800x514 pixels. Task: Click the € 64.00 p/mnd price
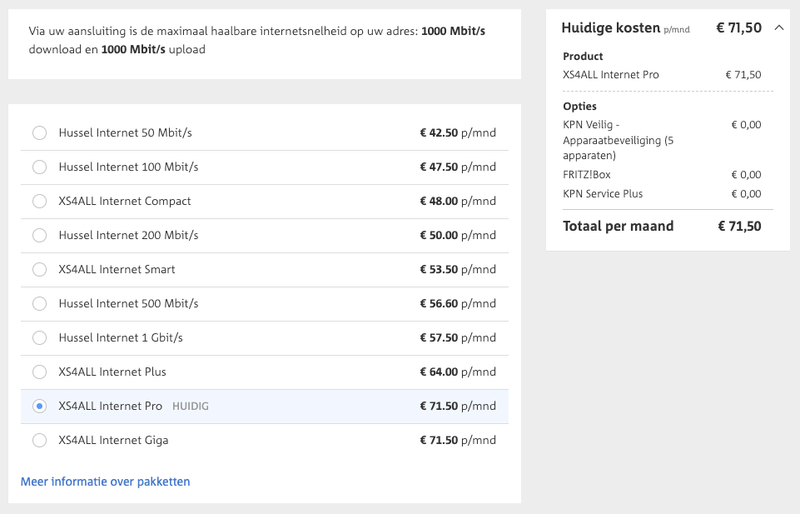click(x=458, y=372)
